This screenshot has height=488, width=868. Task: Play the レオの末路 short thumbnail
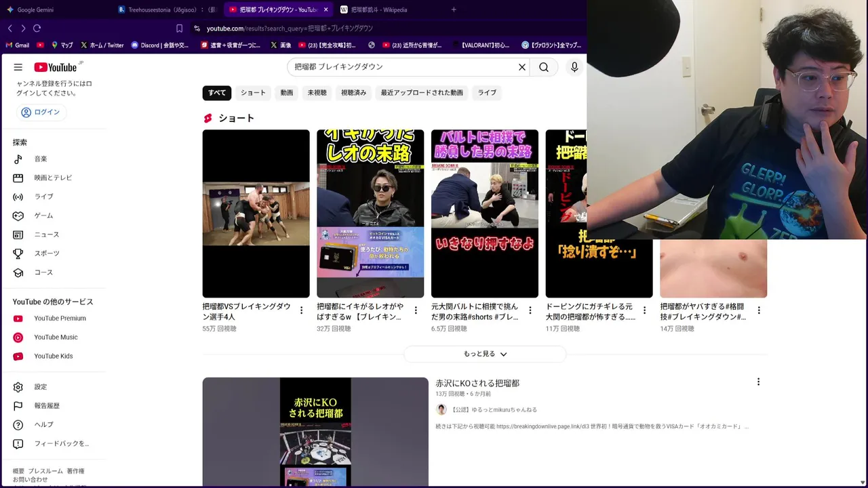pos(370,213)
